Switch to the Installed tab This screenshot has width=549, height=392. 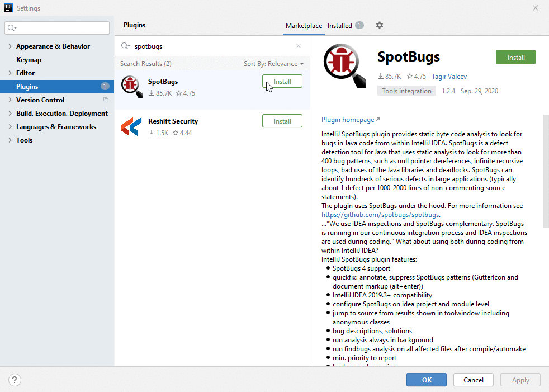pos(340,25)
